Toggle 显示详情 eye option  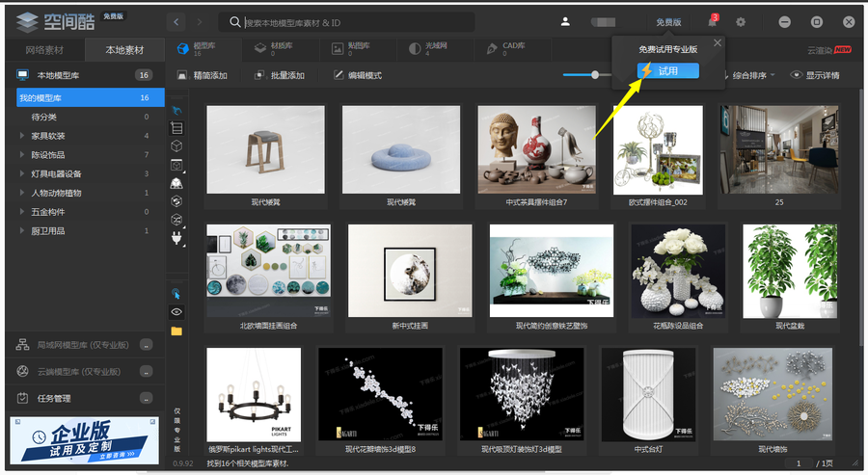coord(815,75)
